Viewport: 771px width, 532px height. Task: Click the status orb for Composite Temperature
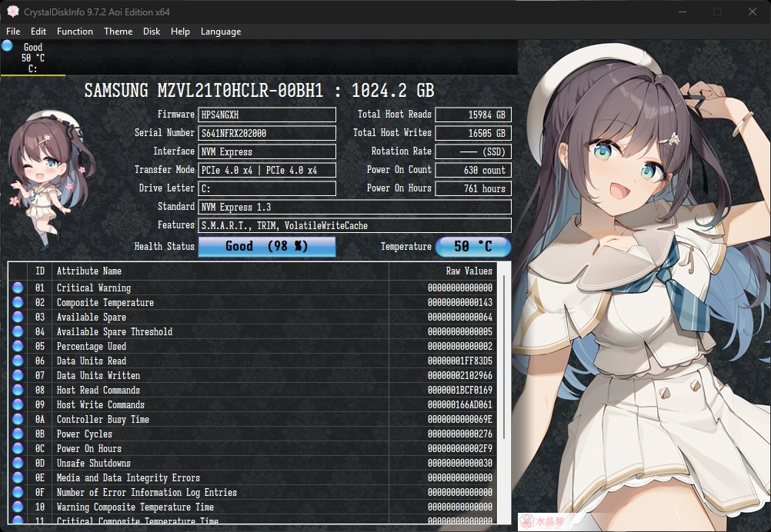pos(18,302)
